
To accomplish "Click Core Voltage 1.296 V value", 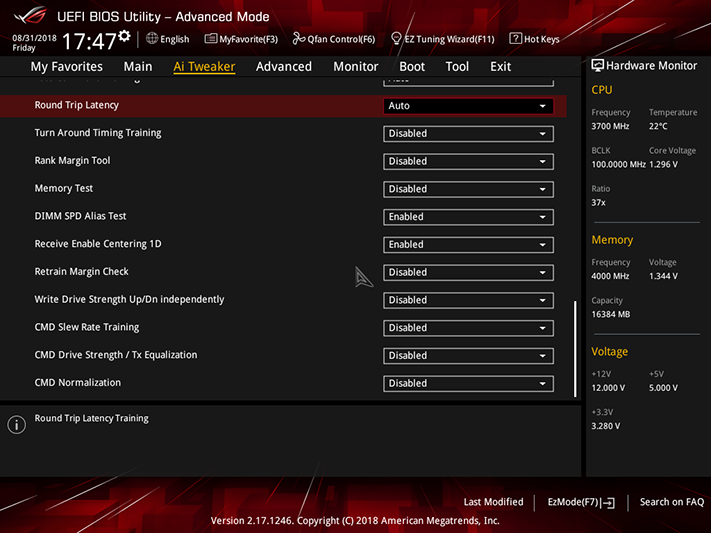I will 663,164.
